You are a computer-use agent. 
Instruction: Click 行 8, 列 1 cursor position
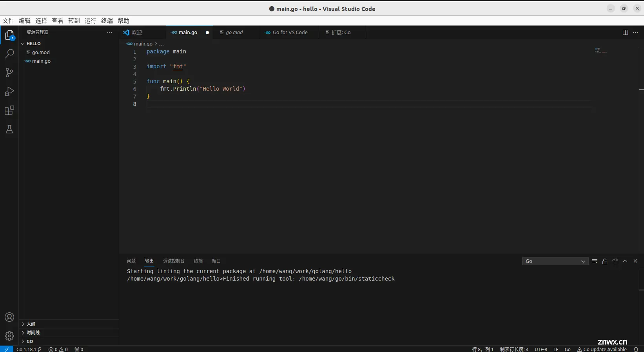[483, 349]
